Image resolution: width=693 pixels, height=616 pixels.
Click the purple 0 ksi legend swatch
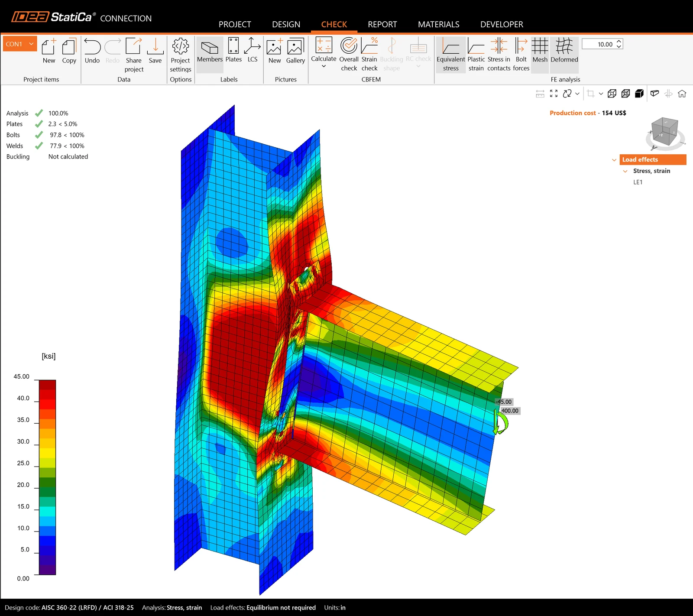(x=47, y=570)
